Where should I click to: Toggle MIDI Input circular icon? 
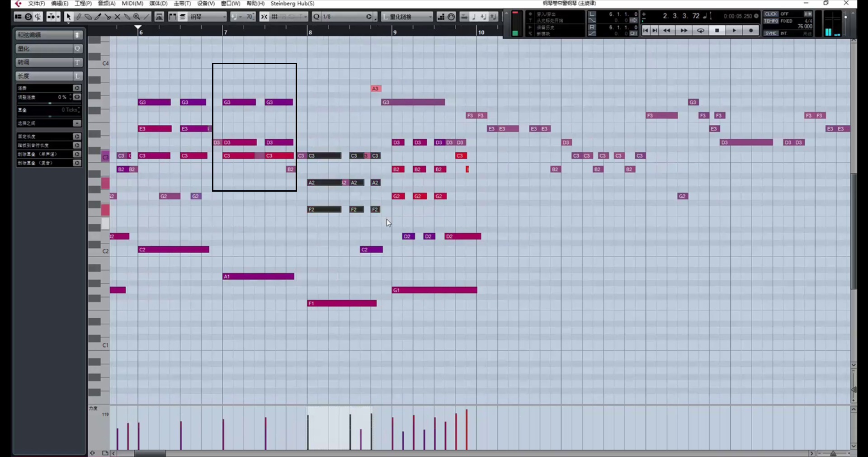coord(451,17)
